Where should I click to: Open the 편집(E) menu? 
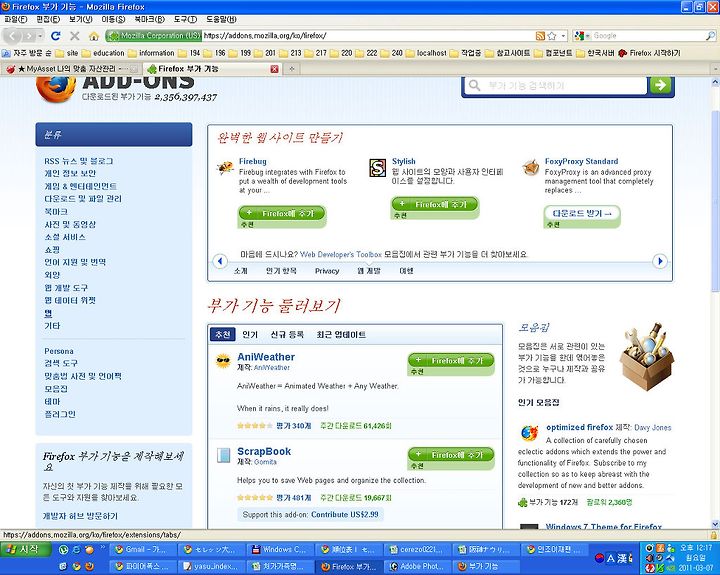(48, 19)
